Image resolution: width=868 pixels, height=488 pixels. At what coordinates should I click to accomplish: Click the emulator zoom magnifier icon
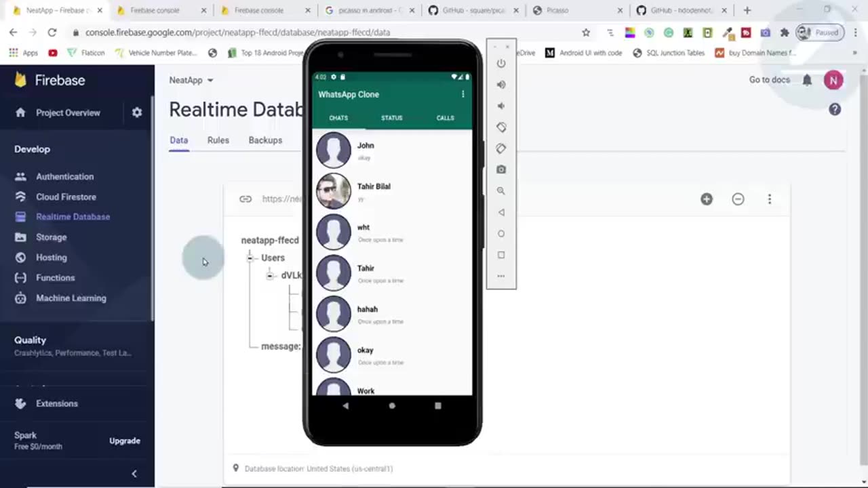tap(501, 191)
